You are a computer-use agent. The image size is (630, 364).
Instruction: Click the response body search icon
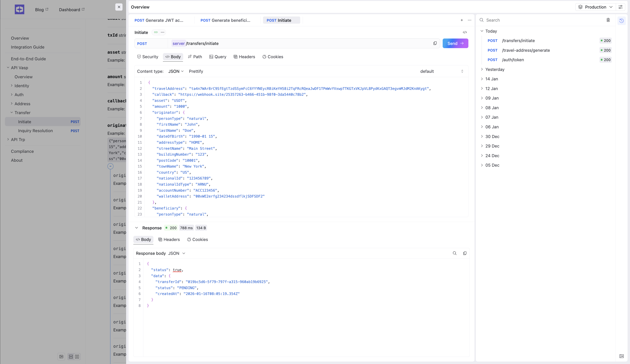455,253
